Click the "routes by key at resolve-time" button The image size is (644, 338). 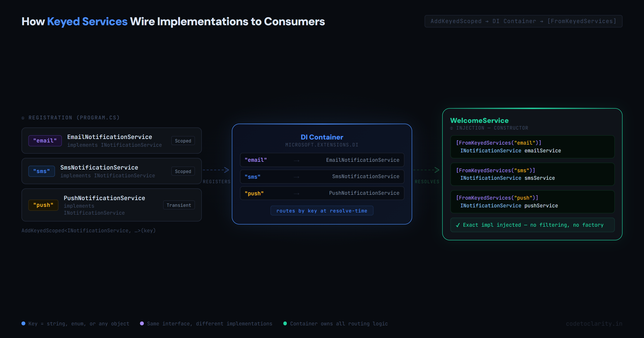tap(322, 211)
